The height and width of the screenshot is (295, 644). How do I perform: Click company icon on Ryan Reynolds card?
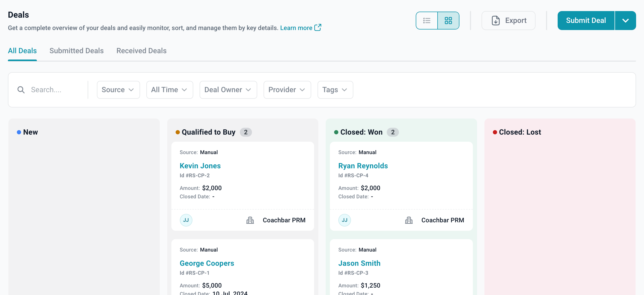click(x=409, y=220)
